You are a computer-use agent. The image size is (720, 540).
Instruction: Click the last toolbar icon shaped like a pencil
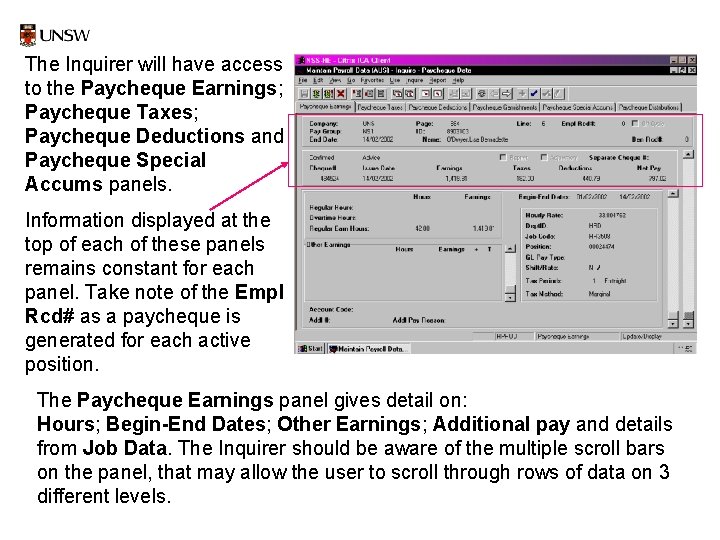point(558,94)
